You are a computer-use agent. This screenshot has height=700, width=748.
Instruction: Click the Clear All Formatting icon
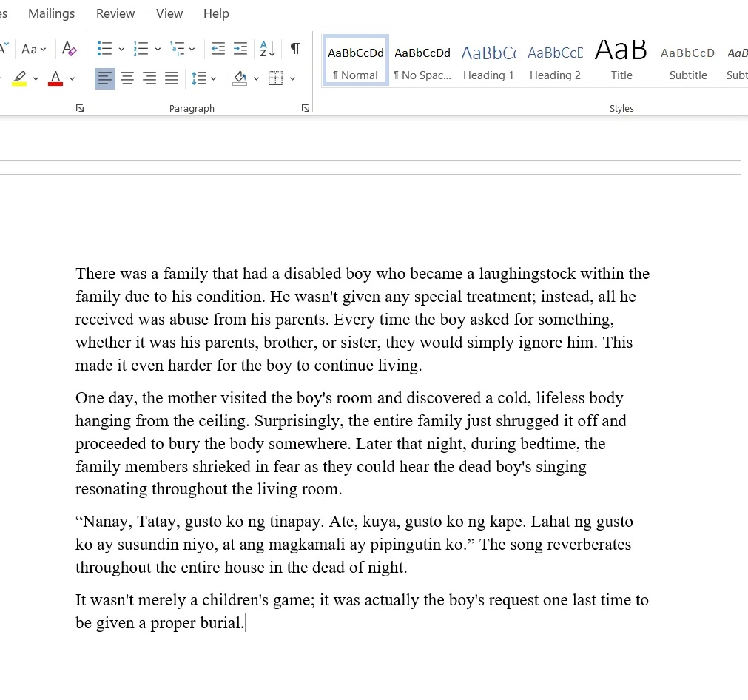pos(69,49)
